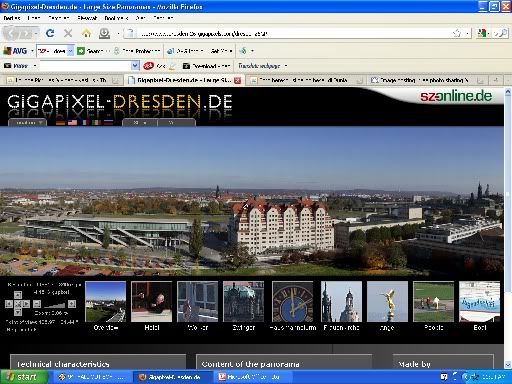Reload the page with the blue refresh arrow
The width and height of the screenshot is (512, 384).
click(x=50, y=33)
